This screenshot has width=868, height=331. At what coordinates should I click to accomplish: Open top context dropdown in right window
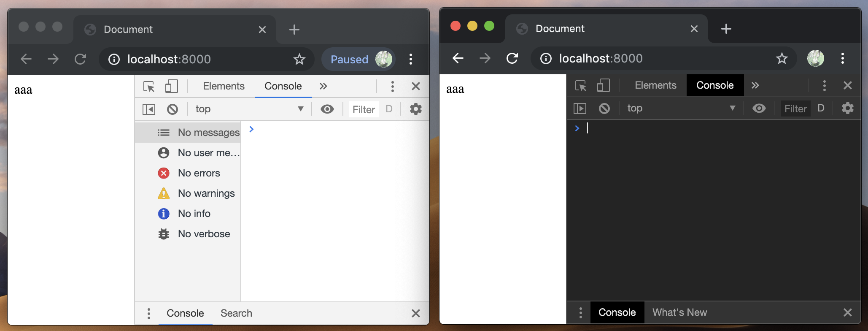point(681,108)
